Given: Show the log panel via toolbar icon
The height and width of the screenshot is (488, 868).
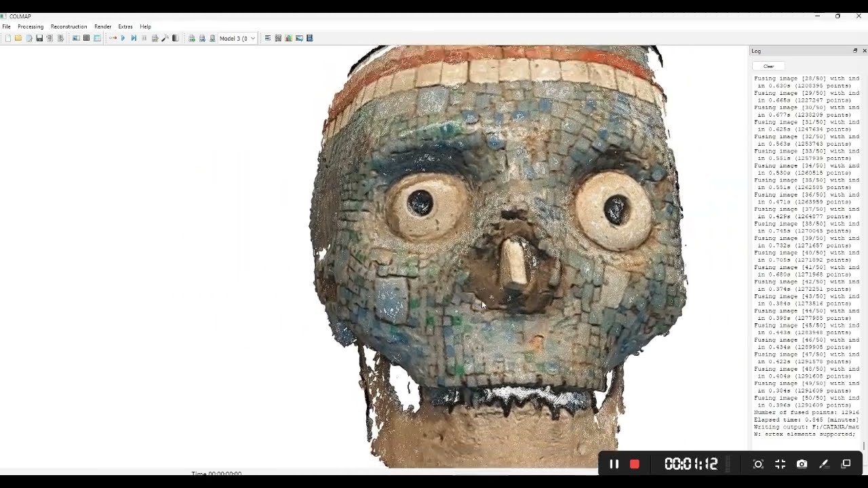Looking at the screenshot, I should (267, 39).
